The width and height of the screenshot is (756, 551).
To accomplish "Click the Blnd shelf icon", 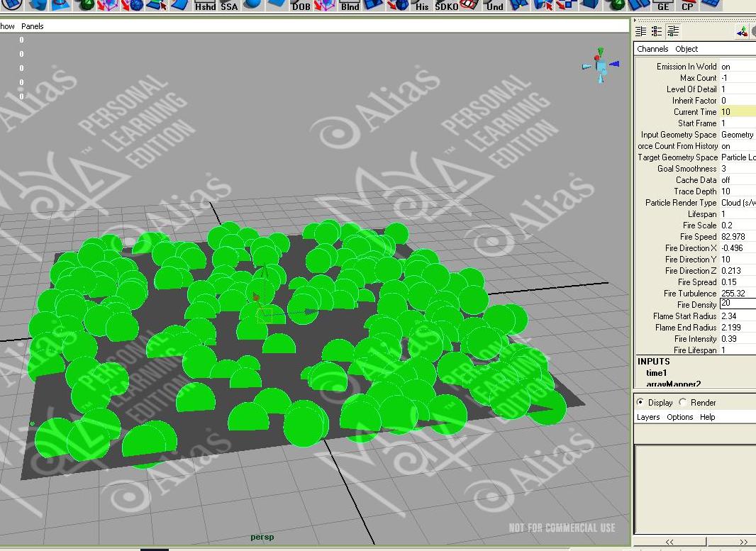I will [350, 5].
